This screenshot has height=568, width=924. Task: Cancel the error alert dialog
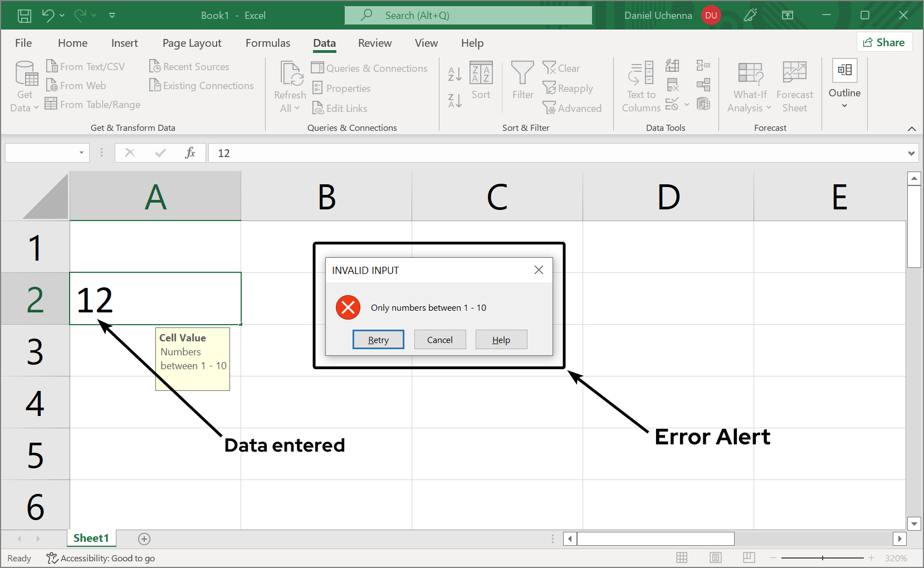[439, 339]
